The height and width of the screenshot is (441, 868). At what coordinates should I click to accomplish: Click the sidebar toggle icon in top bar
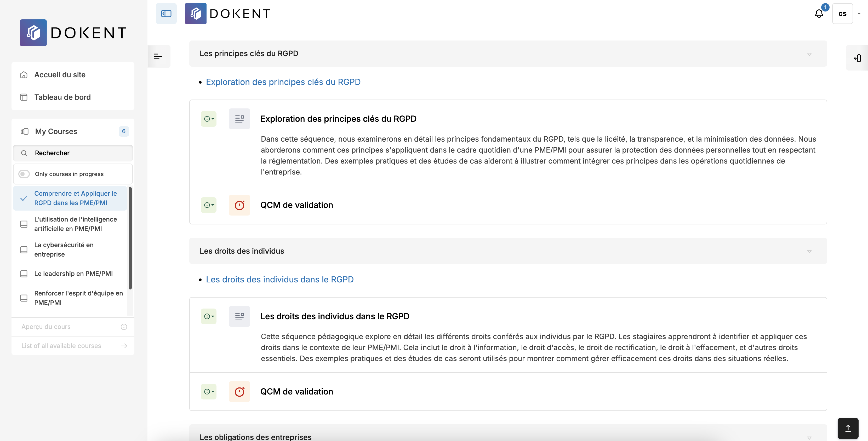[x=166, y=14]
